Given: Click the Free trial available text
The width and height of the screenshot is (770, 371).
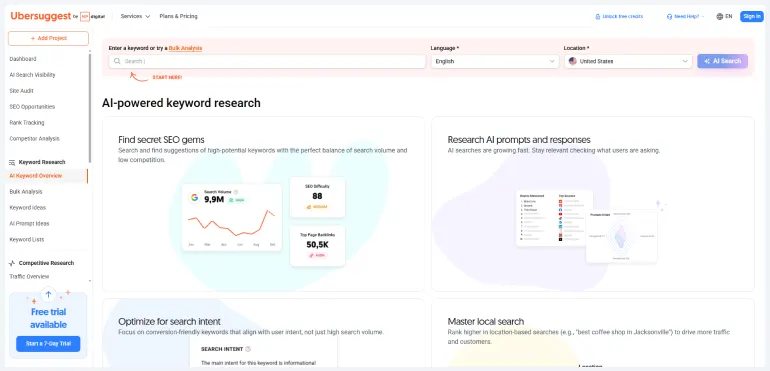Looking at the screenshot, I should pos(48,318).
